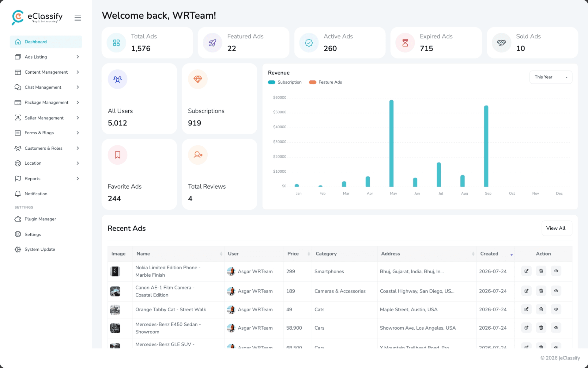Expand the Ads Listing sidebar menu

point(46,57)
